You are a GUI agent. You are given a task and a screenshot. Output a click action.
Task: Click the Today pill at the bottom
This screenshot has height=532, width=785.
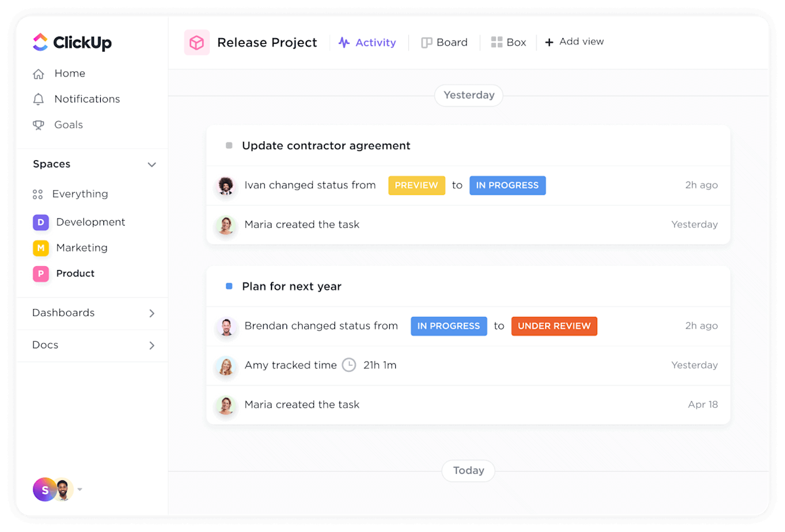tap(468, 471)
